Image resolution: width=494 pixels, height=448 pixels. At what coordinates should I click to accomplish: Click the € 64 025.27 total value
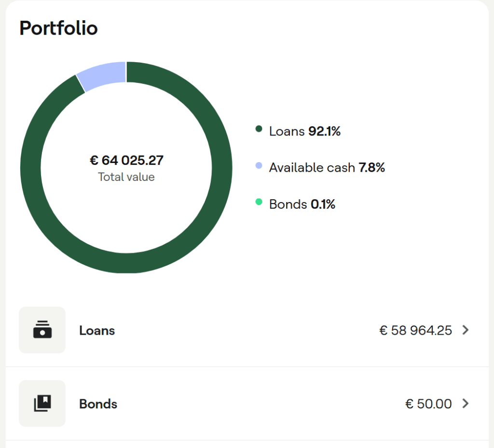coord(126,160)
